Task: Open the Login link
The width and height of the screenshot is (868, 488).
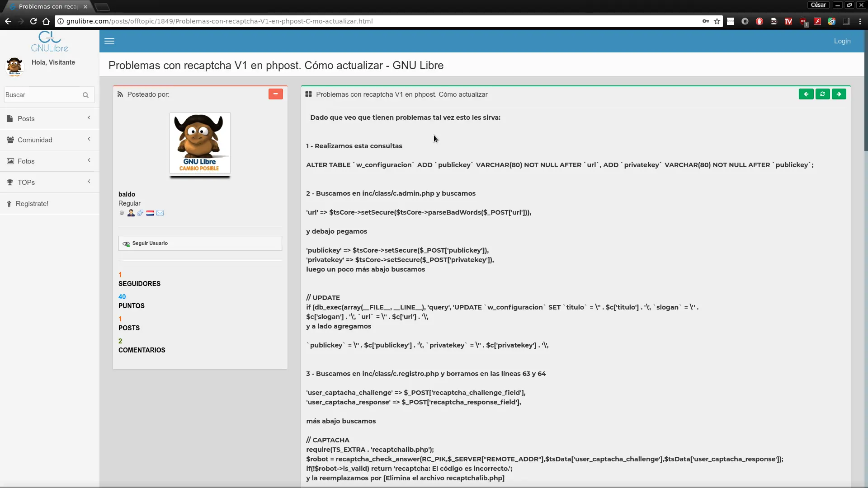Action: click(x=842, y=41)
